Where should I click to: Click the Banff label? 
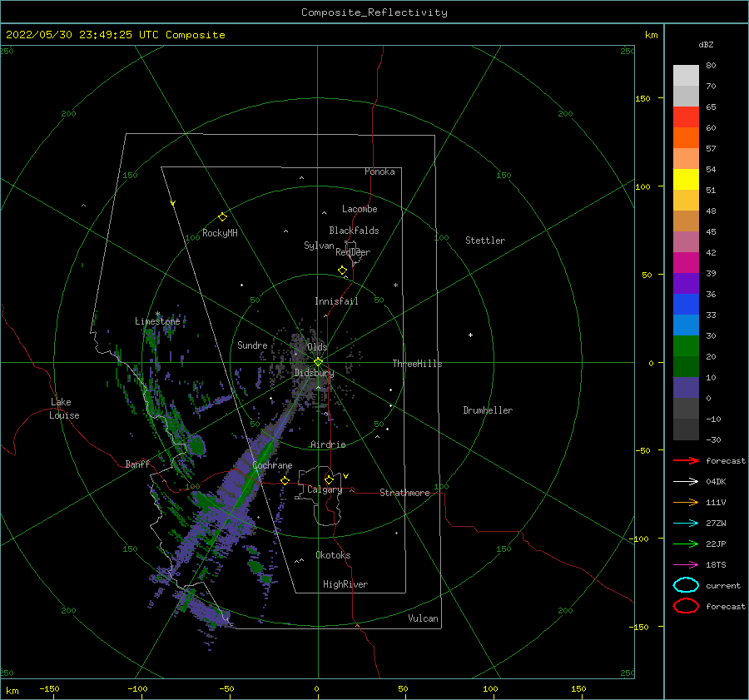tap(137, 464)
